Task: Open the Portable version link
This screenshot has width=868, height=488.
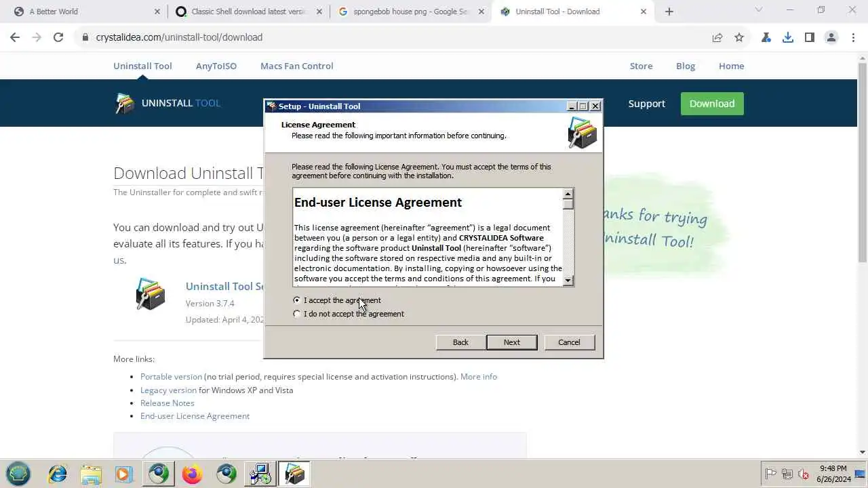Action: [171, 377]
